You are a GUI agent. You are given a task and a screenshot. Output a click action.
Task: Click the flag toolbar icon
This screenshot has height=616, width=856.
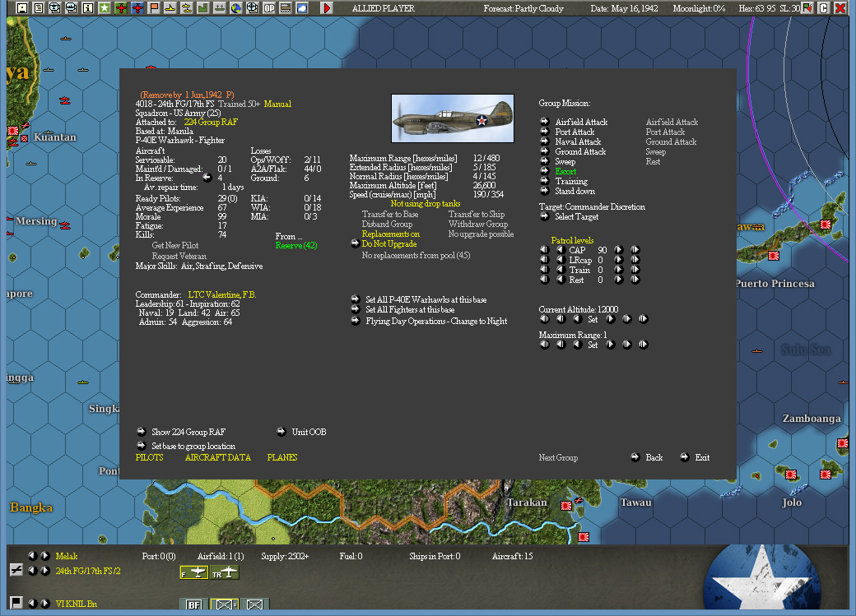[155, 7]
